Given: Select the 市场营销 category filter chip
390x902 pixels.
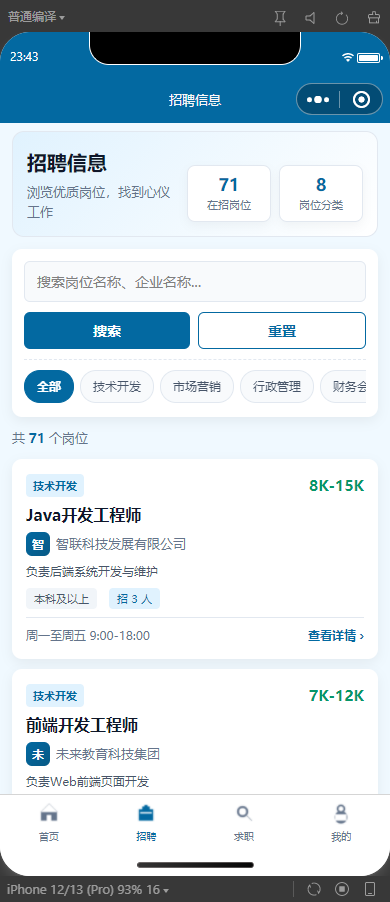Looking at the screenshot, I should coord(197,387).
